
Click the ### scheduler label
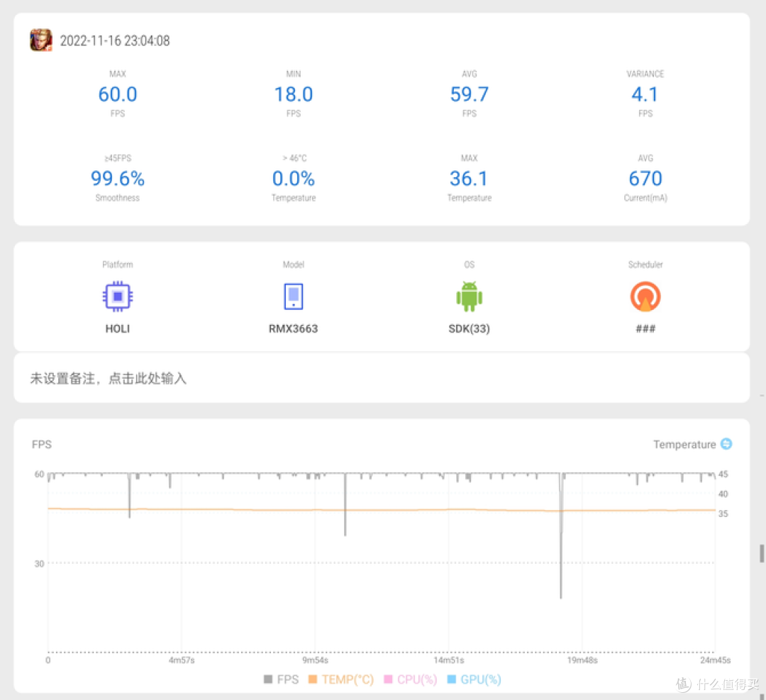point(645,329)
